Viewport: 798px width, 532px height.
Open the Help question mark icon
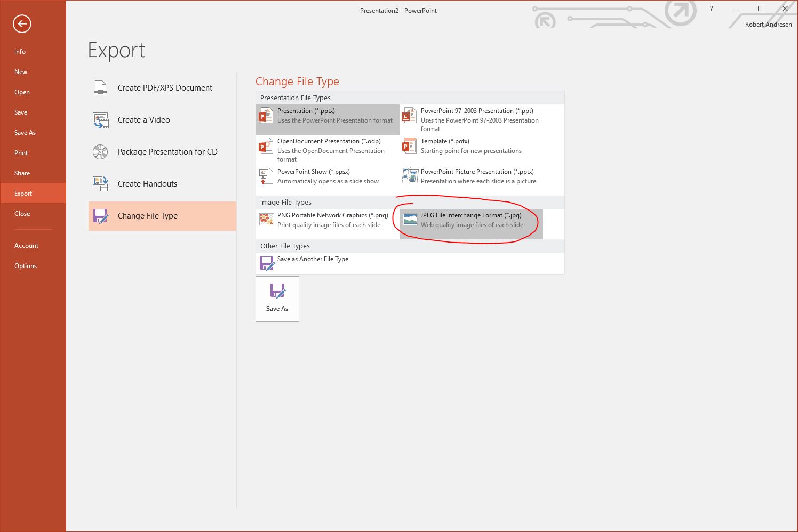pos(711,9)
